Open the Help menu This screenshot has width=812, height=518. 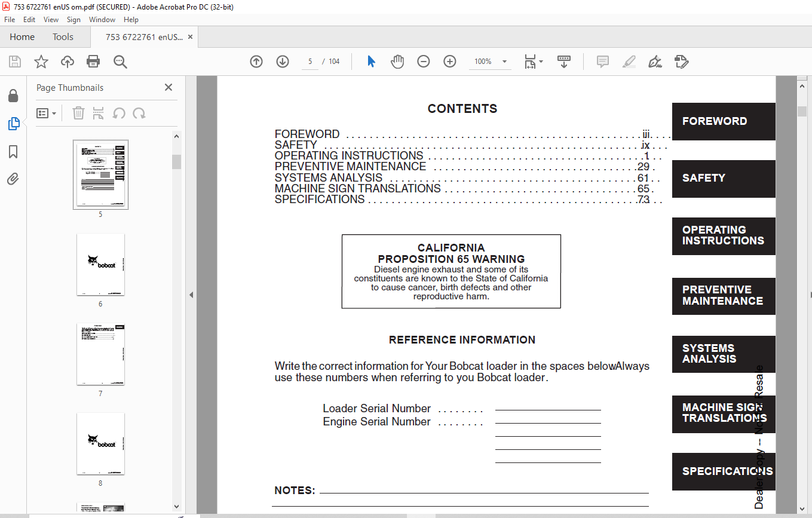131,20
